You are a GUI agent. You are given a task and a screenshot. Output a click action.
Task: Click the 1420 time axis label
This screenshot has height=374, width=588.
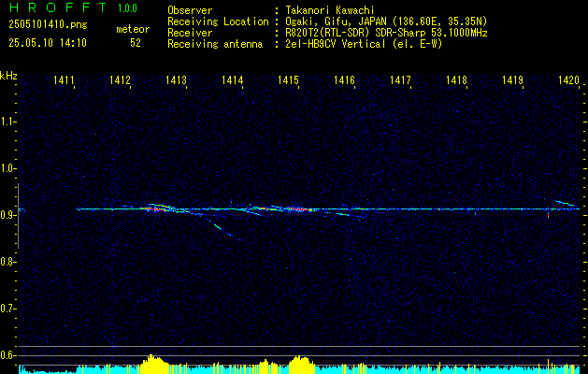tap(568, 79)
